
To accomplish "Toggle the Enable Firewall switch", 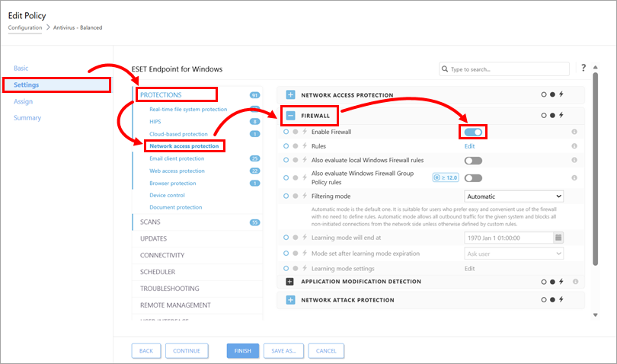I will [x=473, y=132].
